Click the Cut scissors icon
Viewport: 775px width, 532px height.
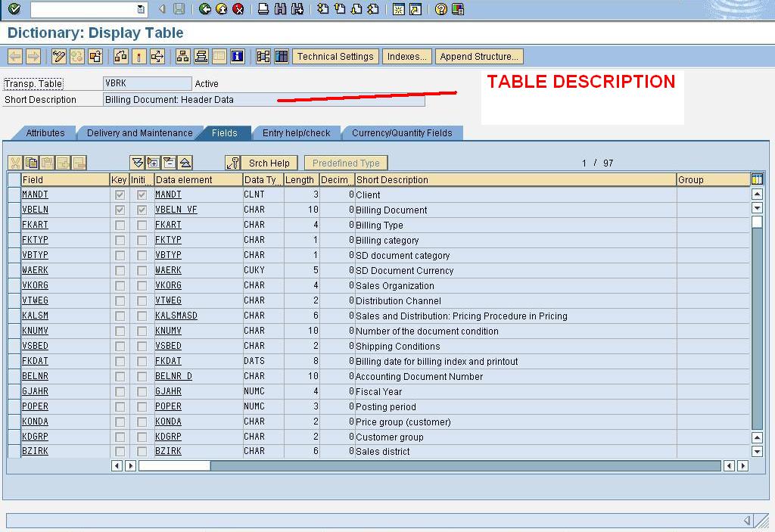coord(14,162)
